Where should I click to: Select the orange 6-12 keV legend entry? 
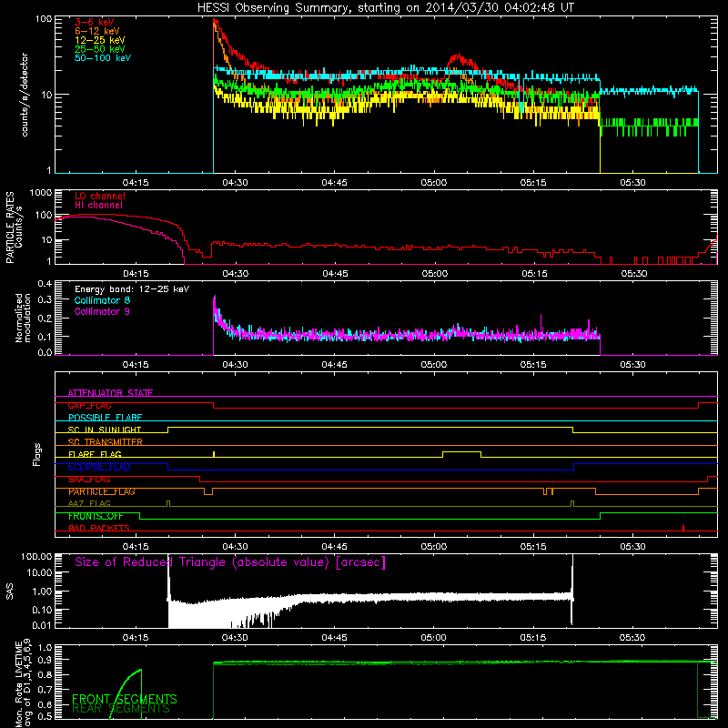click(97, 31)
